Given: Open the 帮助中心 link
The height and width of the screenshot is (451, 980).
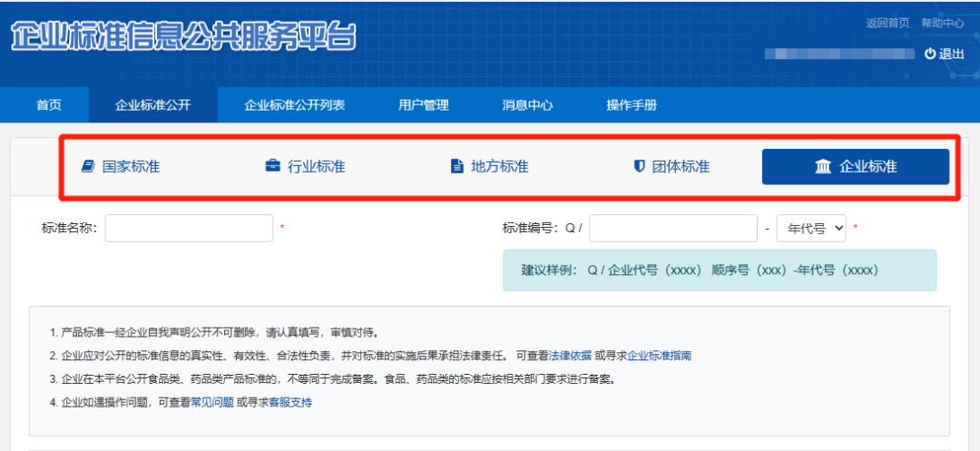Looking at the screenshot, I should [x=943, y=24].
